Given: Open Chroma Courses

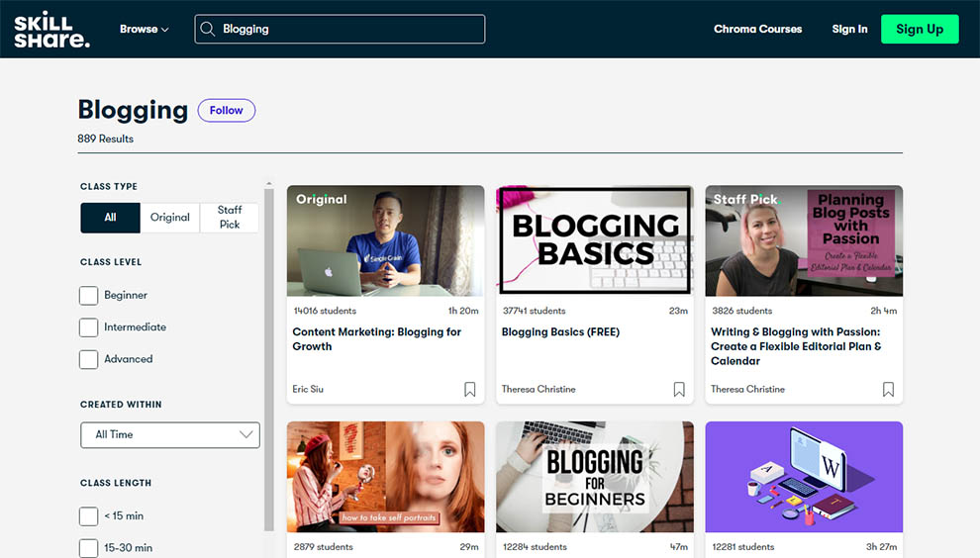Looking at the screenshot, I should tap(757, 29).
